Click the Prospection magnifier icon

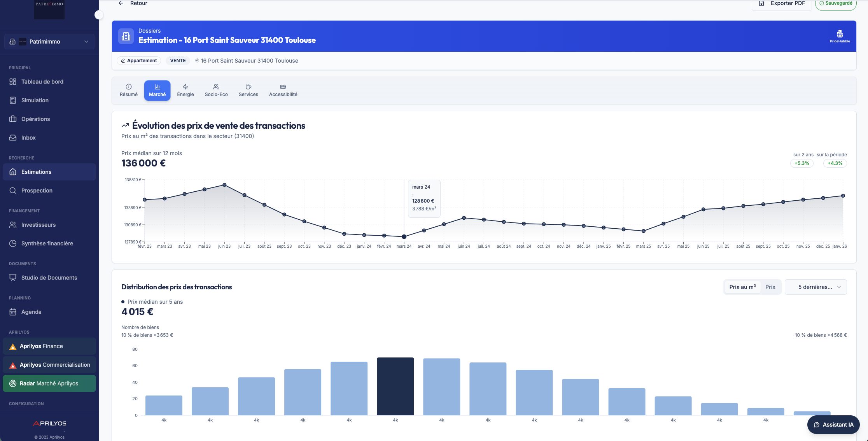13,191
